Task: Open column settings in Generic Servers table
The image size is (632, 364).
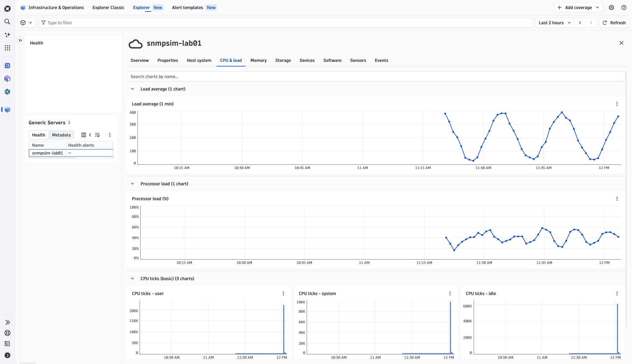Action: tap(84, 135)
